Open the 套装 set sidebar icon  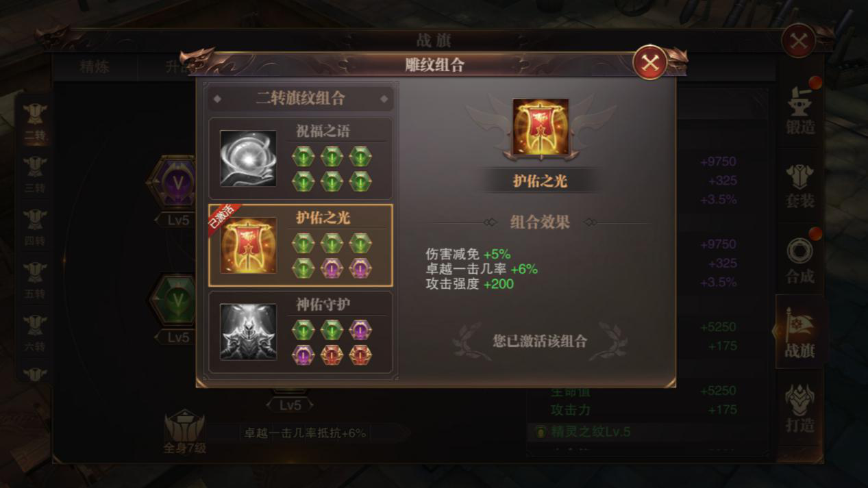point(799,184)
